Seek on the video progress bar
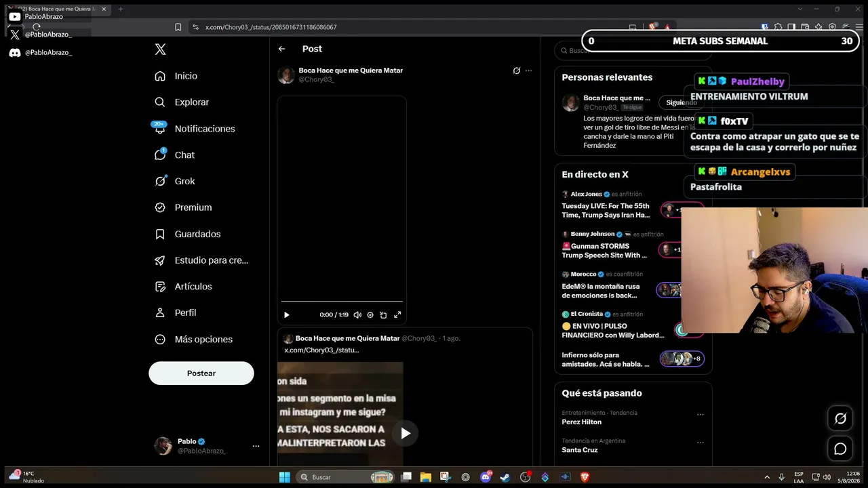Viewport: 868px width, 488px height. [342, 301]
